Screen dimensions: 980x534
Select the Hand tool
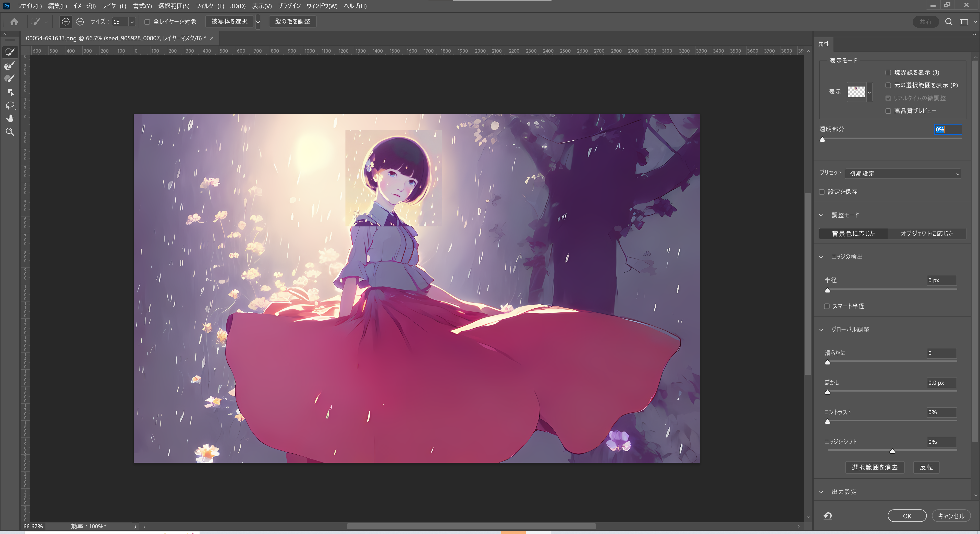click(x=10, y=118)
